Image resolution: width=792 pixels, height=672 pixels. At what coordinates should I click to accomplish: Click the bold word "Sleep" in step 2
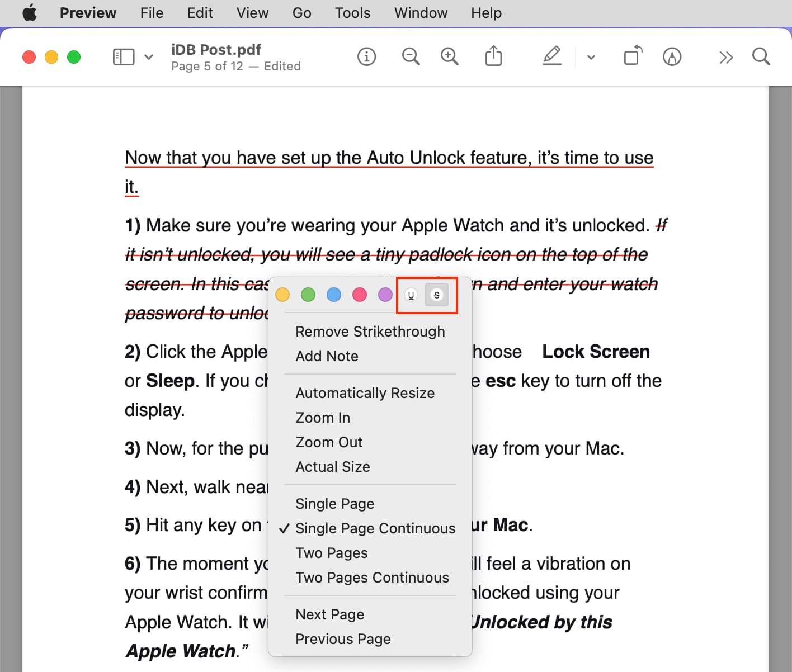170,381
